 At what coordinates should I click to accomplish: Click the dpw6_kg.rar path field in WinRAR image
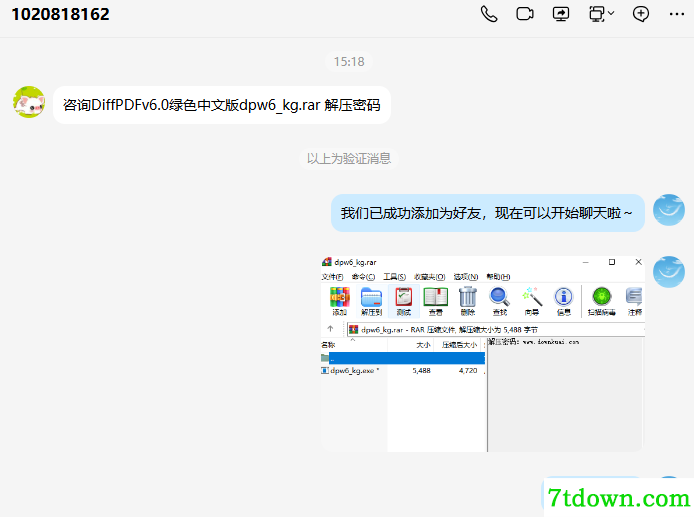(x=496, y=329)
